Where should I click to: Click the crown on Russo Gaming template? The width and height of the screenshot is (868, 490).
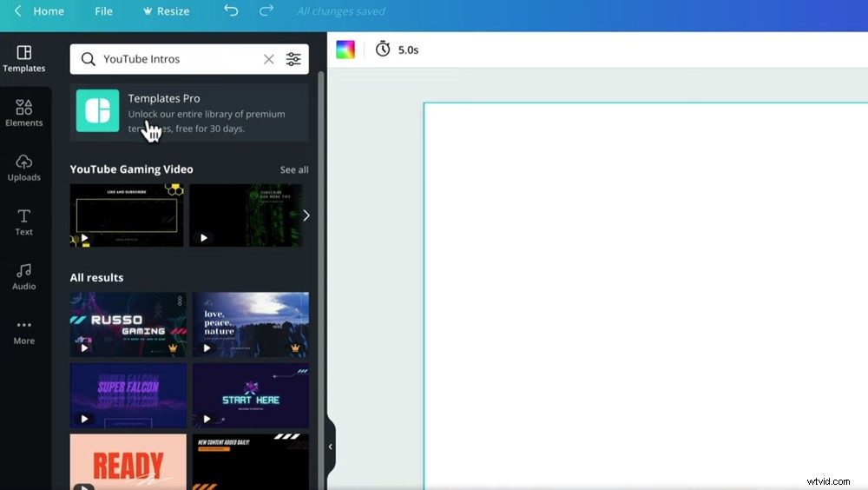click(x=173, y=348)
